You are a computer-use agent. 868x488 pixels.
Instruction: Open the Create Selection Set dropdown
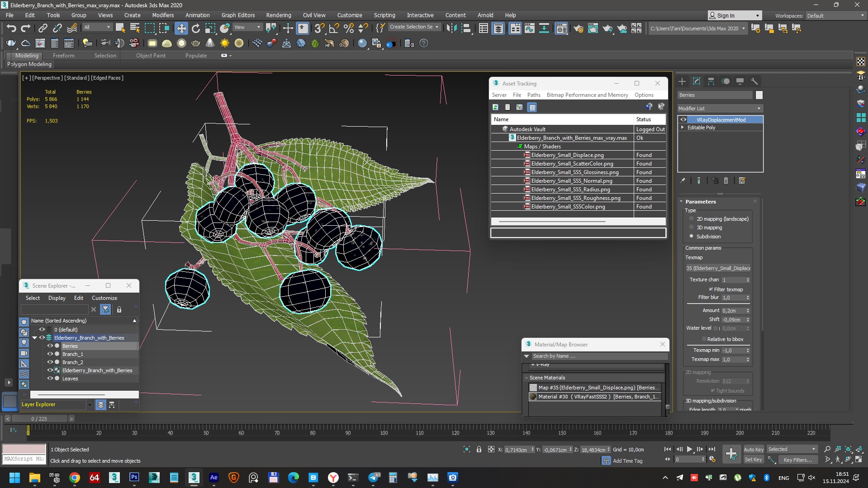pos(414,27)
